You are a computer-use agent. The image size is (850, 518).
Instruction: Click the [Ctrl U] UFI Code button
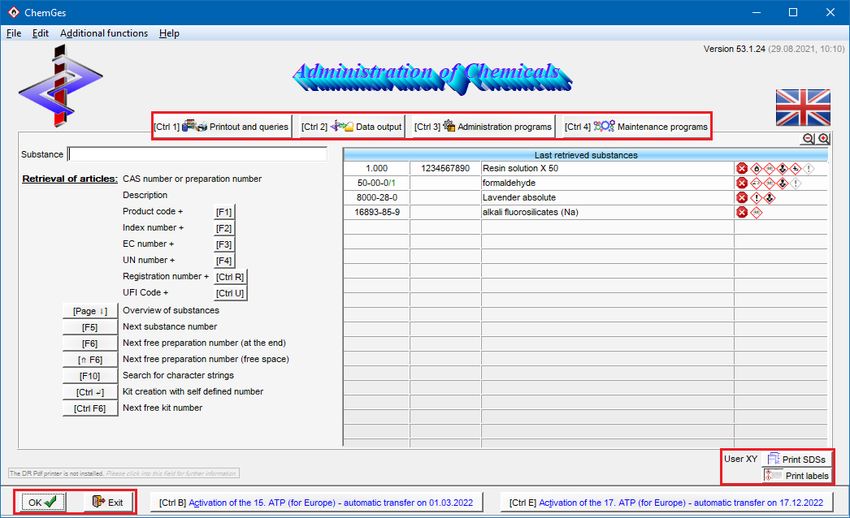(x=230, y=293)
